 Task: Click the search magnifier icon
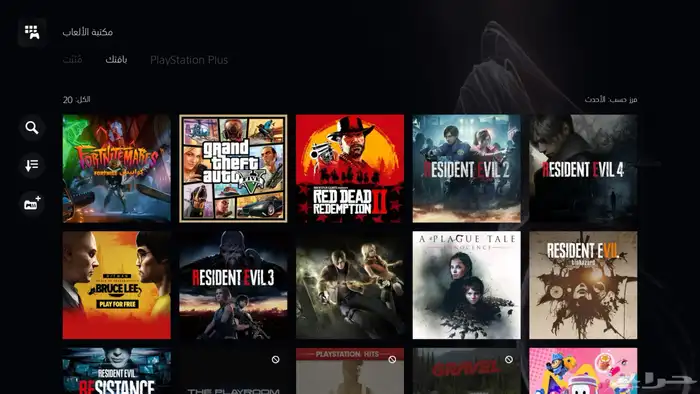(x=32, y=128)
